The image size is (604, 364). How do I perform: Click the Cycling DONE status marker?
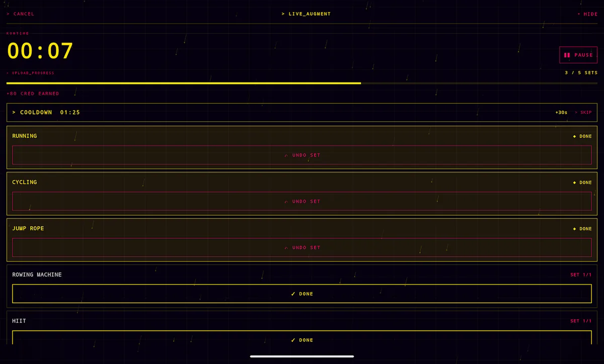pyautogui.click(x=582, y=183)
